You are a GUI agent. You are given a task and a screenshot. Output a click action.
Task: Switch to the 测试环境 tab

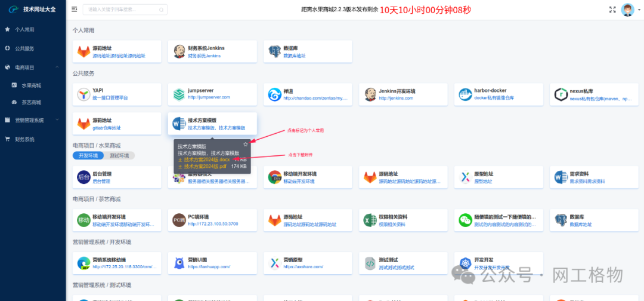click(119, 155)
